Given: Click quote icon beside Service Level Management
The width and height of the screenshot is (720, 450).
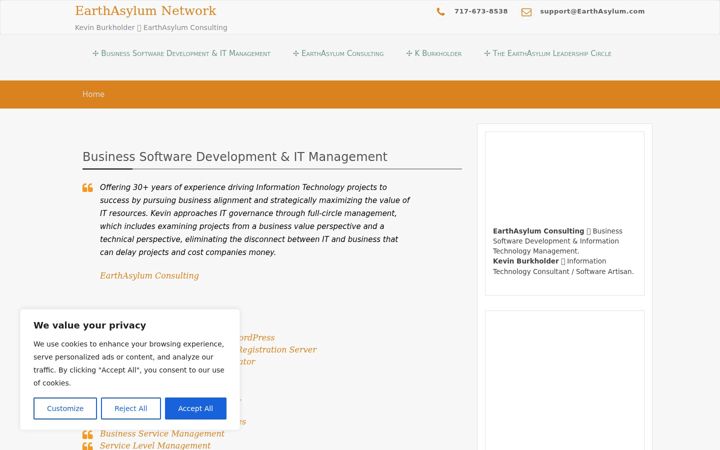Looking at the screenshot, I should (88, 446).
